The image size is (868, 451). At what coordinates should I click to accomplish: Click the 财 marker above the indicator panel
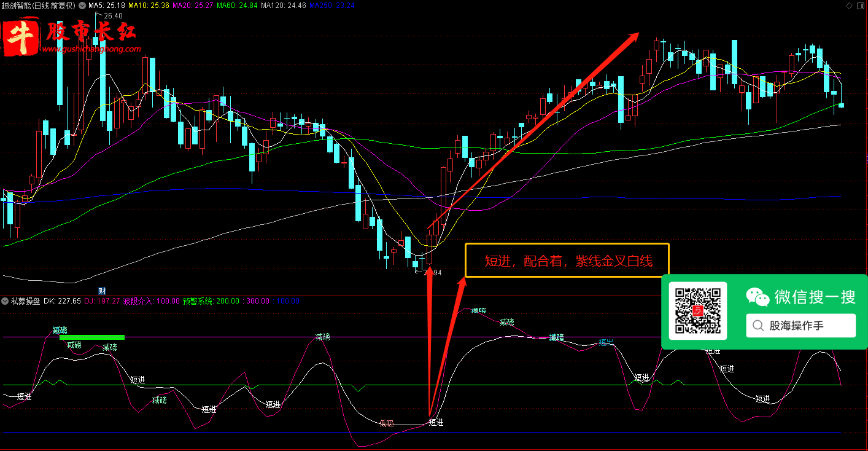(103, 290)
